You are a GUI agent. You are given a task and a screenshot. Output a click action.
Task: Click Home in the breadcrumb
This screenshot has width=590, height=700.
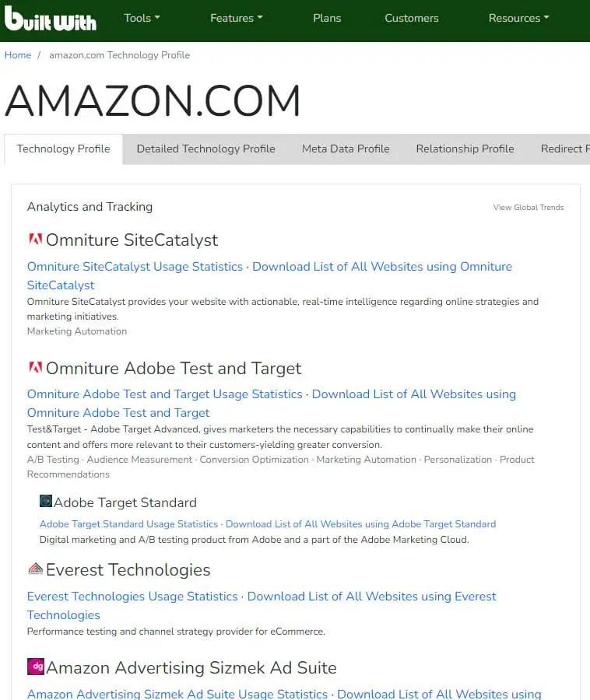[x=18, y=54]
